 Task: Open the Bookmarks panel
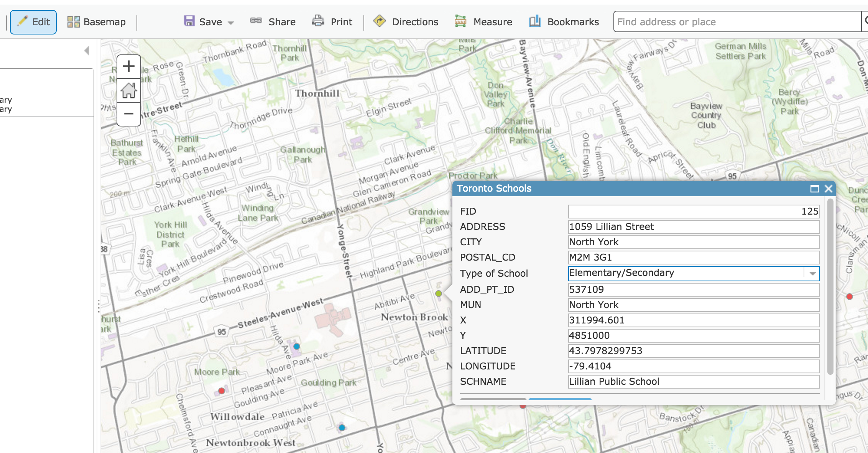(x=564, y=22)
